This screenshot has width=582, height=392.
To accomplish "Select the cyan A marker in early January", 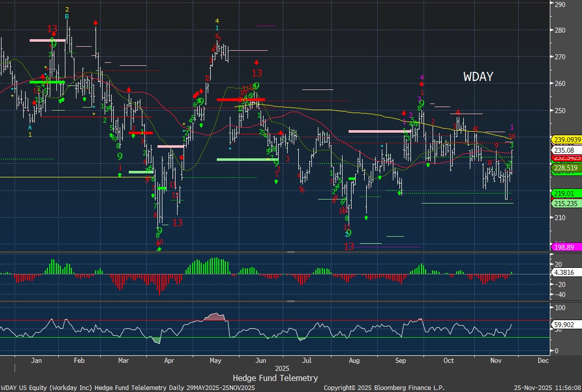I will pyautogui.click(x=30, y=128).
